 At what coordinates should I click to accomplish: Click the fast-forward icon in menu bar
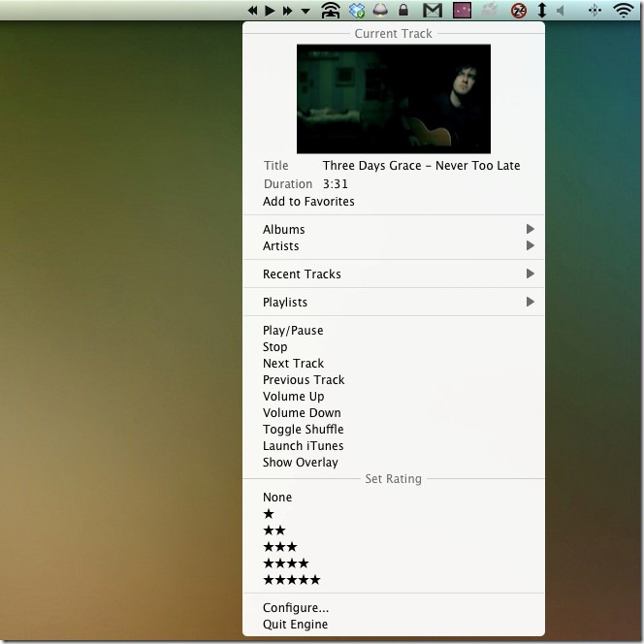click(x=287, y=11)
